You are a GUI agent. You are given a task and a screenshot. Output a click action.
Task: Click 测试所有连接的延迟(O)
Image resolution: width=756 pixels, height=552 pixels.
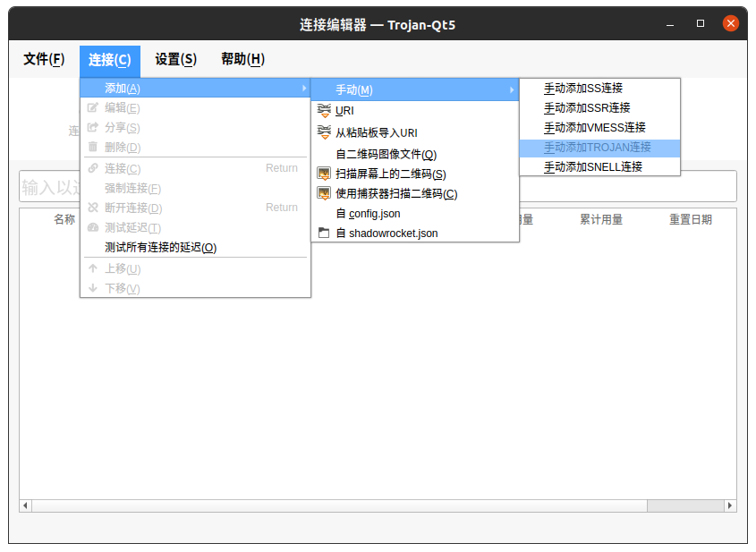pyautogui.click(x=195, y=247)
